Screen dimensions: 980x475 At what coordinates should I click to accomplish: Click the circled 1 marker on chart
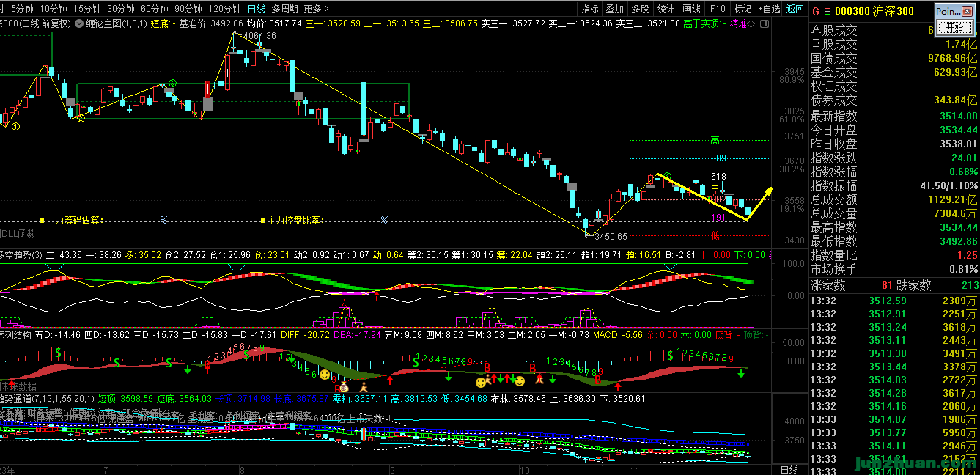point(15,127)
